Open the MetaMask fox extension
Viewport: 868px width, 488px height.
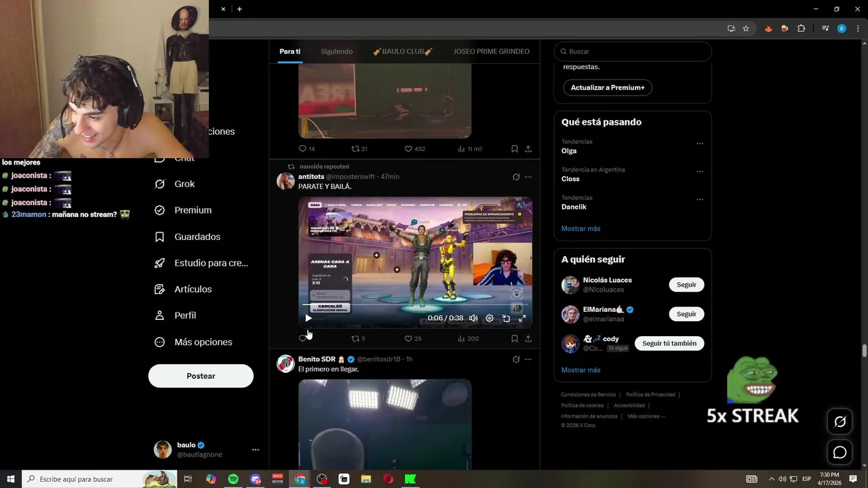(x=768, y=28)
